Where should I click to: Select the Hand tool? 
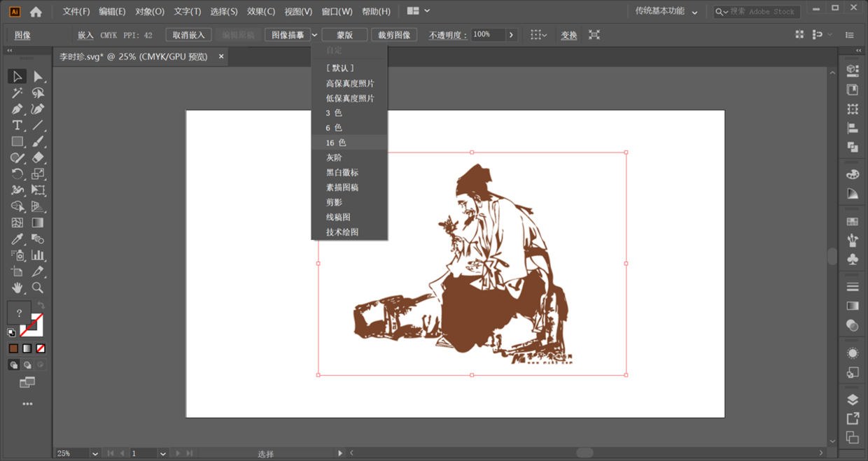(17, 288)
